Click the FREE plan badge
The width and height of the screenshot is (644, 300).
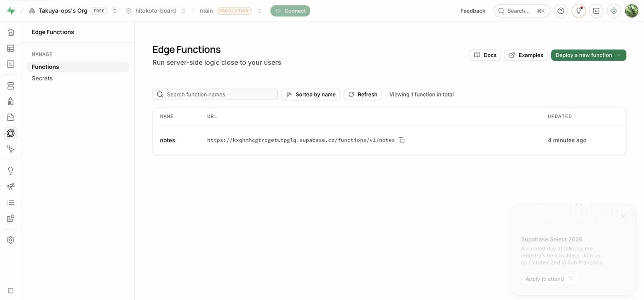coord(99,11)
